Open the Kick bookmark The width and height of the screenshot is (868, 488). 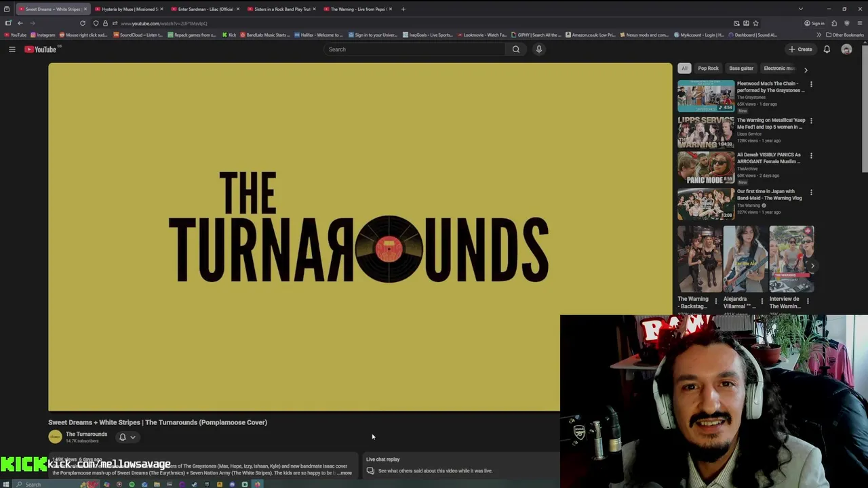pos(230,35)
